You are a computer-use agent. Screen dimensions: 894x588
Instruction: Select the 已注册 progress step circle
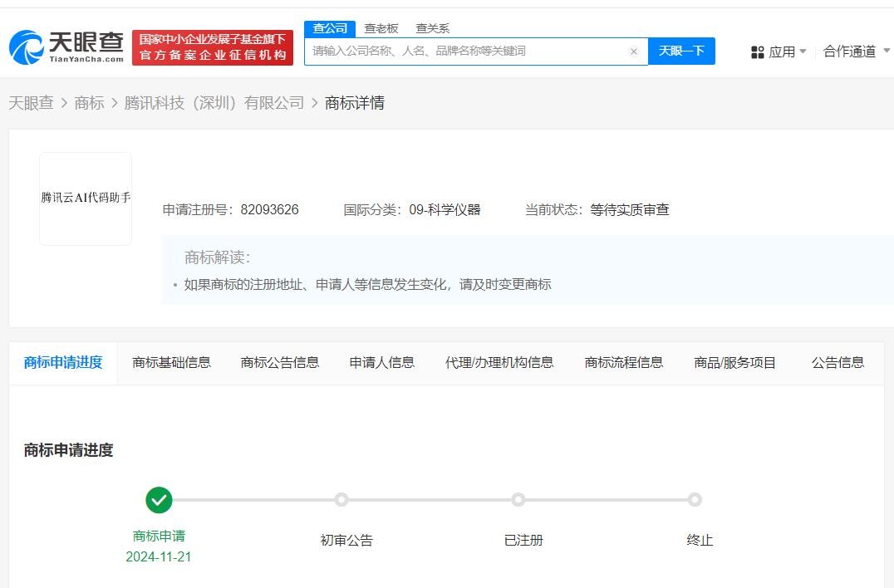518,500
